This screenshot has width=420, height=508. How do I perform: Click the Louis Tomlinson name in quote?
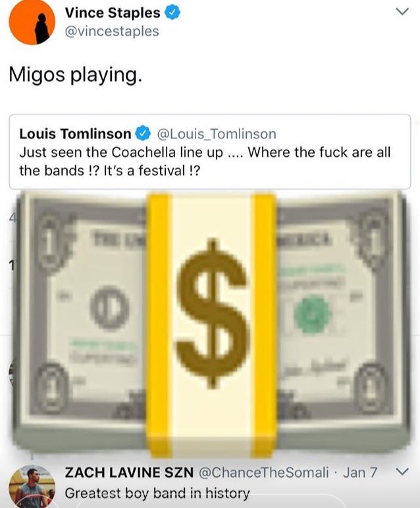coord(75,134)
